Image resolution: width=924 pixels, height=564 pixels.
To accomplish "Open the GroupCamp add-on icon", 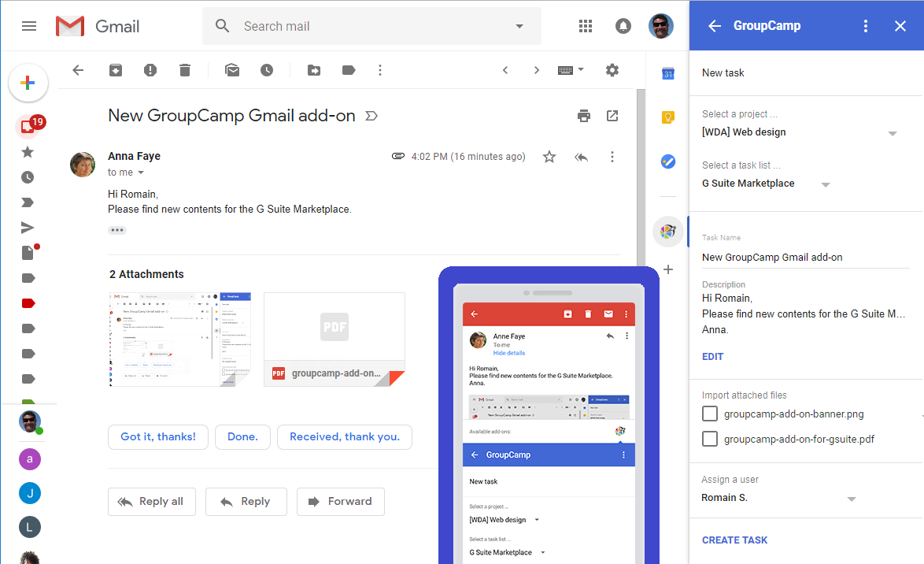I will (x=667, y=231).
